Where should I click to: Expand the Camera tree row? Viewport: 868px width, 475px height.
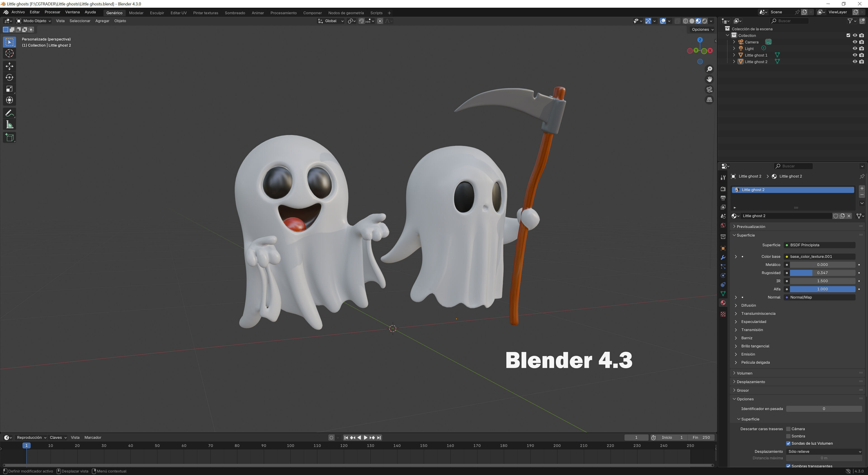[734, 42]
